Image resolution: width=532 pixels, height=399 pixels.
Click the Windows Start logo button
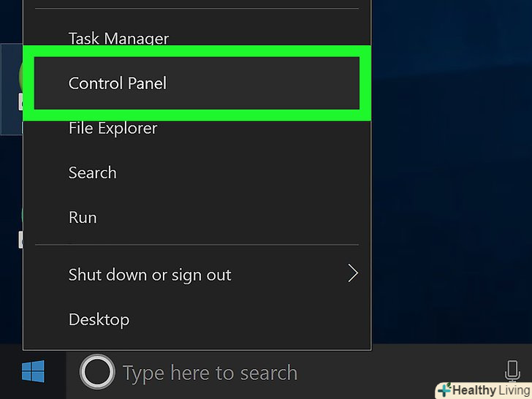(x=33, y=373)
